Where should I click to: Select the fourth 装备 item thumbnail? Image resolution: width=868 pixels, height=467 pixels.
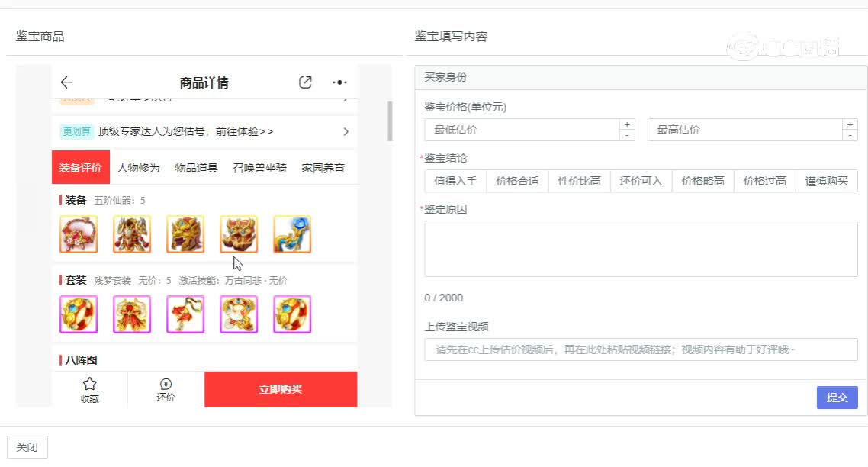tap(239, 234)
